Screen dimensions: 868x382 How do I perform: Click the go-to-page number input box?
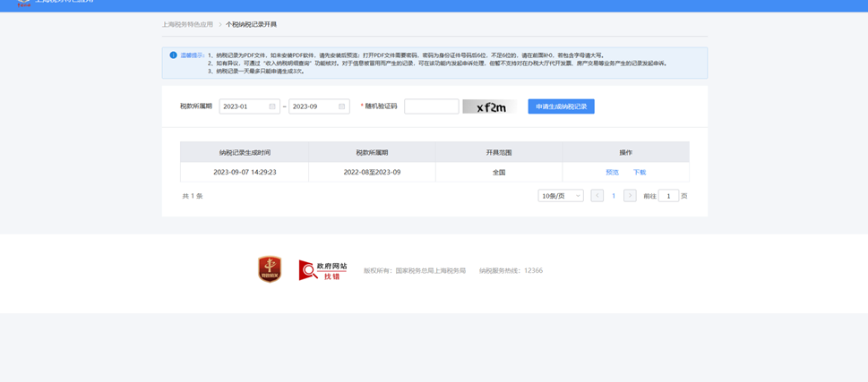pos(668,196)
